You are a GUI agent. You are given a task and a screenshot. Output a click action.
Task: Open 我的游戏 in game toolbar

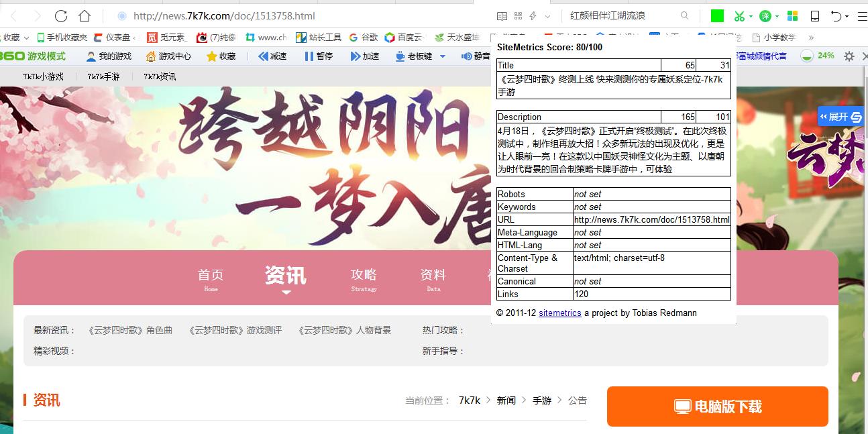tap(109, 56)
